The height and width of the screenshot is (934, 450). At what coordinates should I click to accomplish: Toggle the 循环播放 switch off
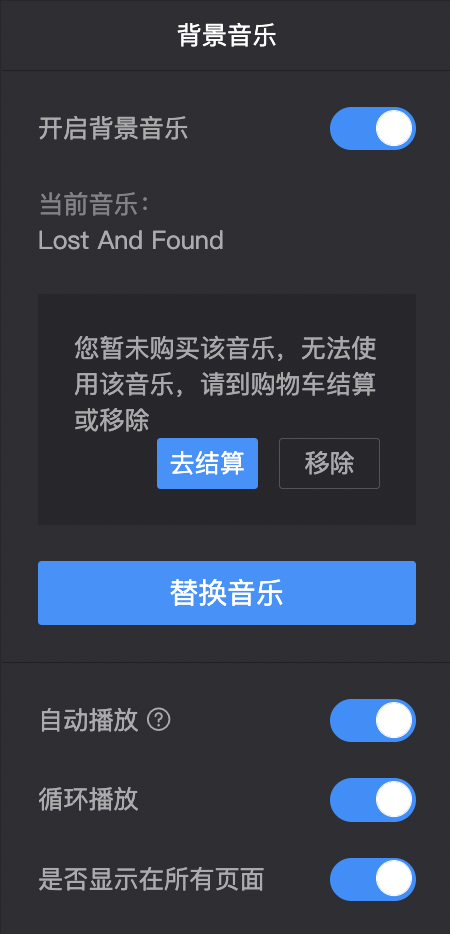[373, 800]
